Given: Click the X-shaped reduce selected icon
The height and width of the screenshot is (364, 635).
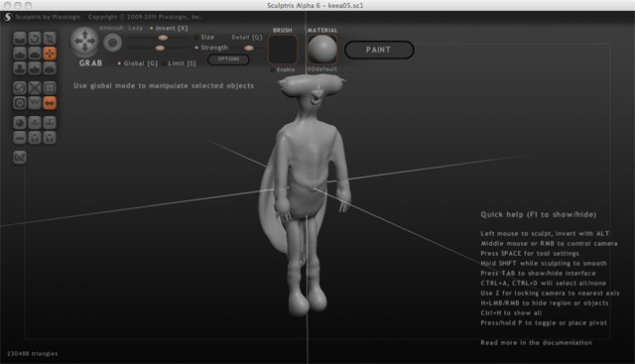Looking at the screenshot, I should tap(35, 88).
